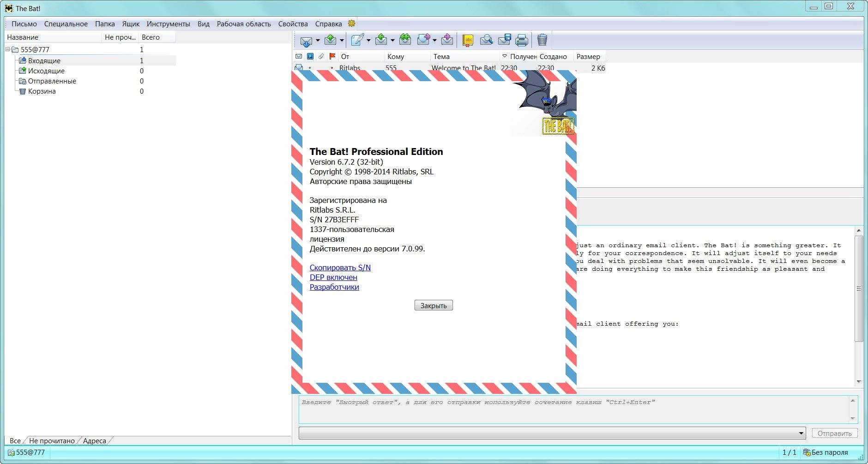Switch to the Не прочитано tab

point(52,440)
